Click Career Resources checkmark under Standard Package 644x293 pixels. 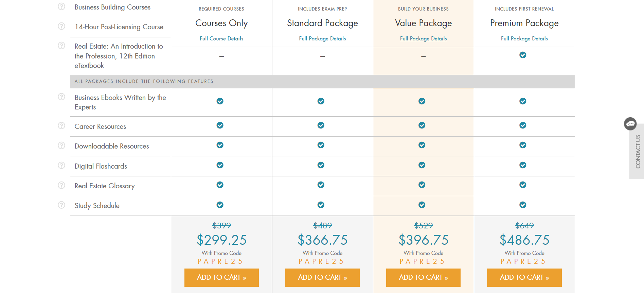(x=321, y=125)
